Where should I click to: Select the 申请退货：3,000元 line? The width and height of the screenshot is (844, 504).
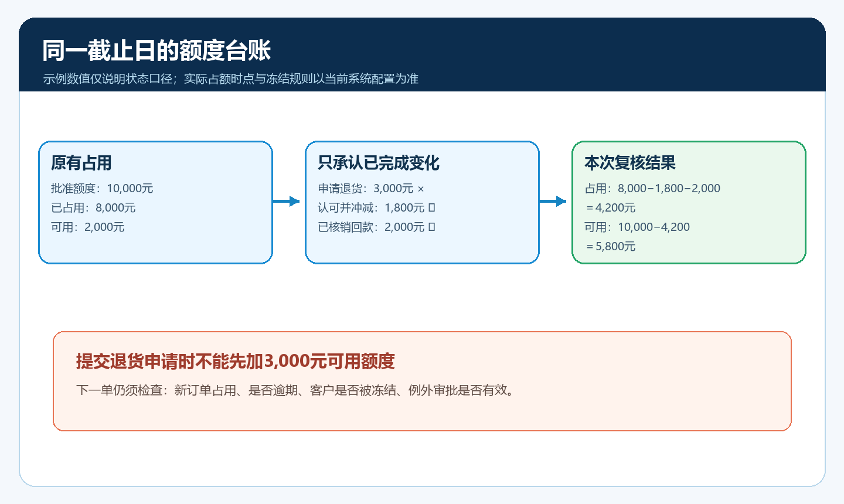pos(371,188)
